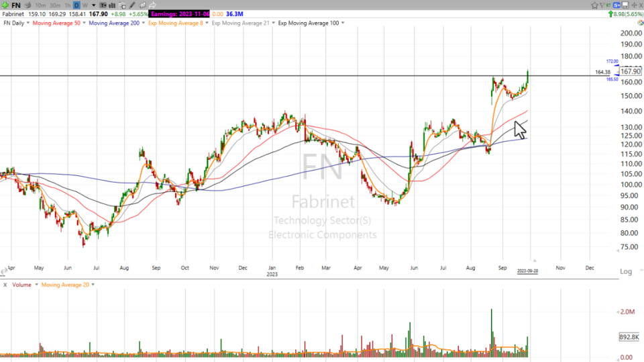The width and height of the screenshot is (644, 362).
Task: Click the +5.65% change value
Action: (x=138, y=14)
